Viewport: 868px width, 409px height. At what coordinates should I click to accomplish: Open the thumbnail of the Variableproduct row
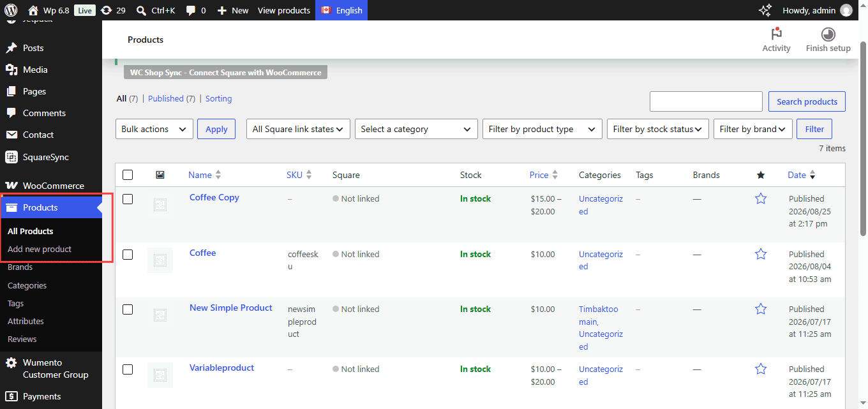click(x=160, y=375)
